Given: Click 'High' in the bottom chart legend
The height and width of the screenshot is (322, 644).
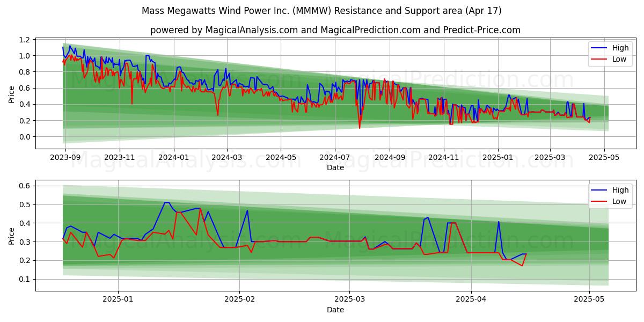Looking at the screenshot, I should tap(620, 190).
